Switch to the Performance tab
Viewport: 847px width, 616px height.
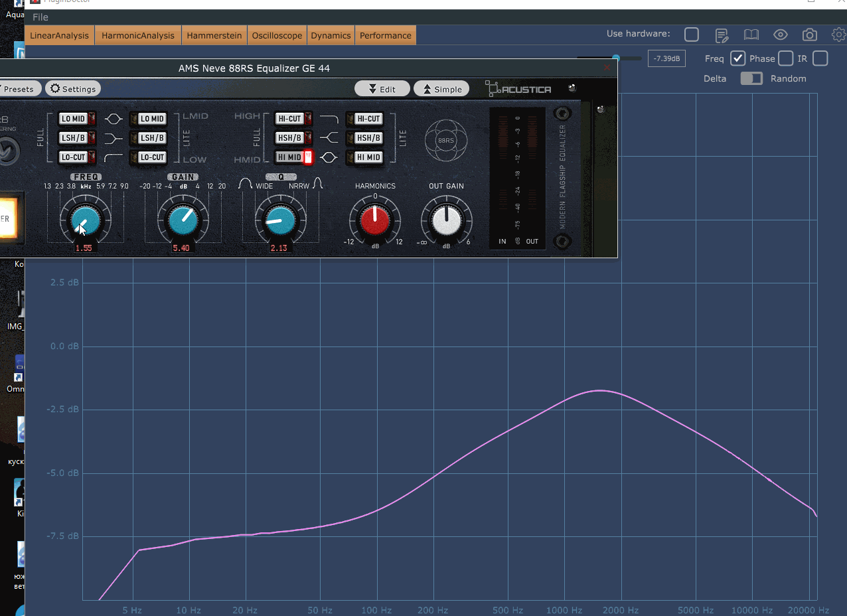(x=386, y=35)
